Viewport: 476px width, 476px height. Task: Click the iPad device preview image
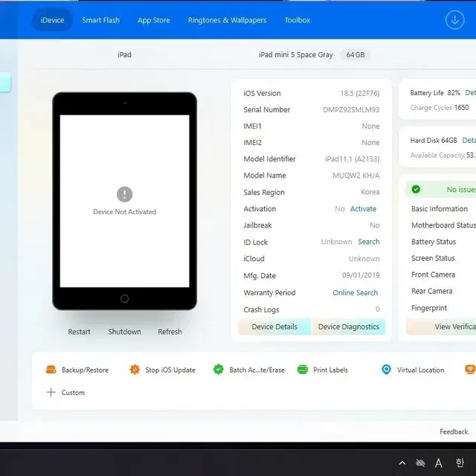click(x=124, y=201)
